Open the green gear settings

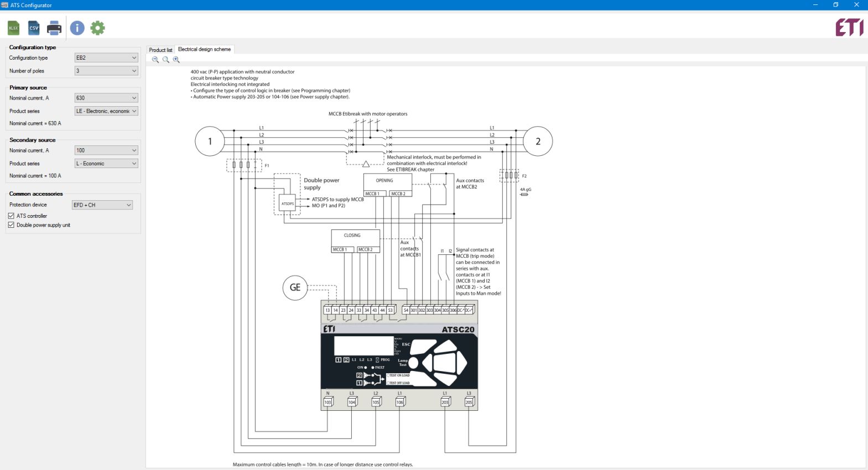click(97, 28)
